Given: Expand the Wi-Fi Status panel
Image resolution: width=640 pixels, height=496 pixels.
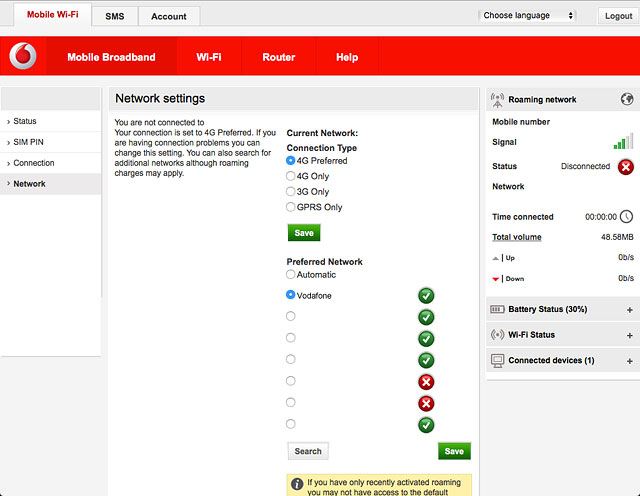Looking at the screenshot, I should tap(629, 336).
